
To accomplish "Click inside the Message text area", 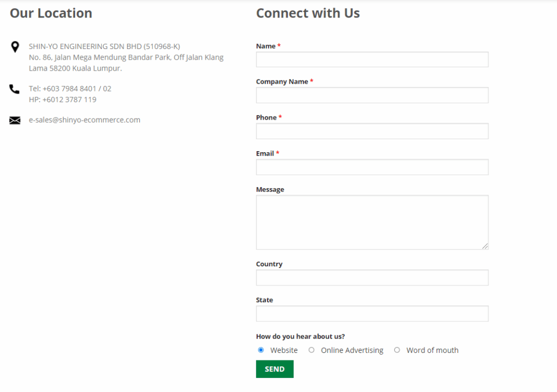I will click(372, 220).
